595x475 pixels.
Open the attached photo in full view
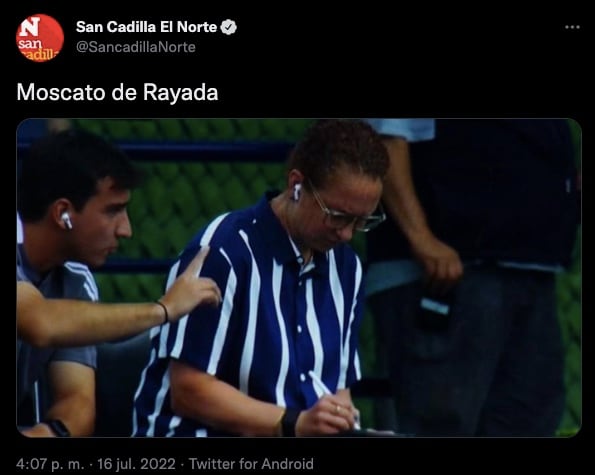(299, 278)
